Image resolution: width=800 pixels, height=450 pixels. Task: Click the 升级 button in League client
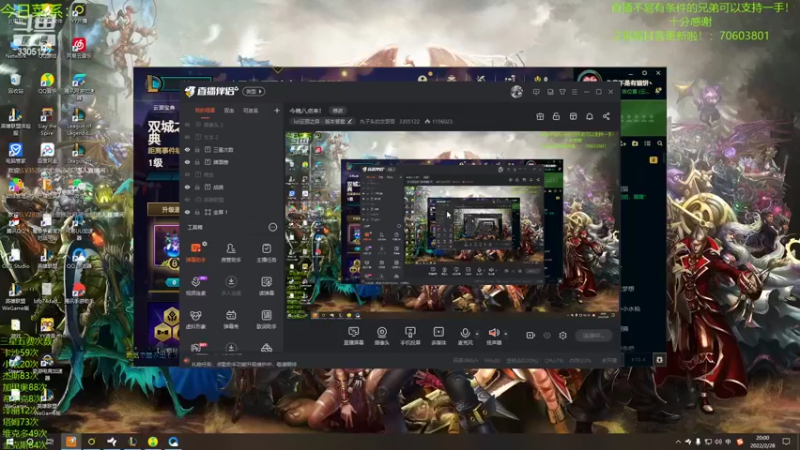(164, 210)
